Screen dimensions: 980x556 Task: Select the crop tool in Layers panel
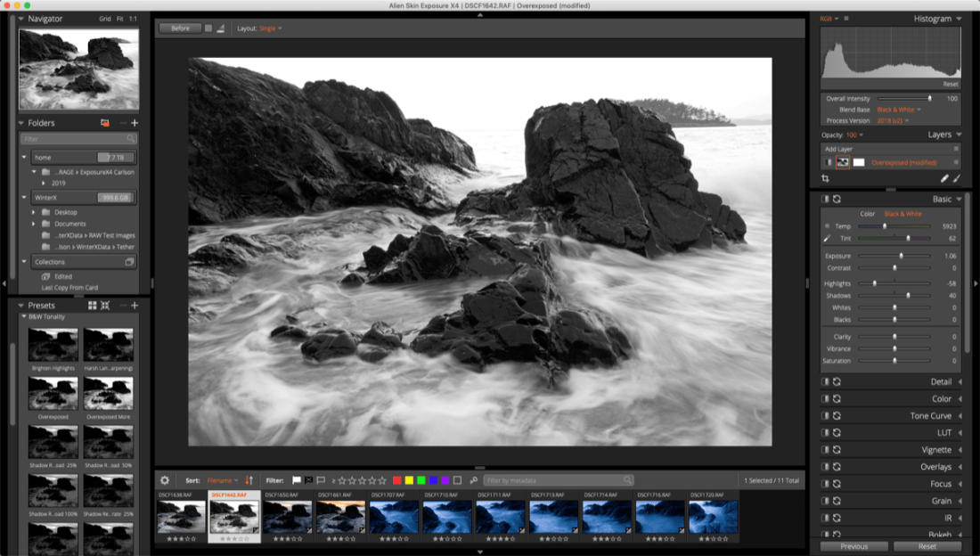(826, 178)
